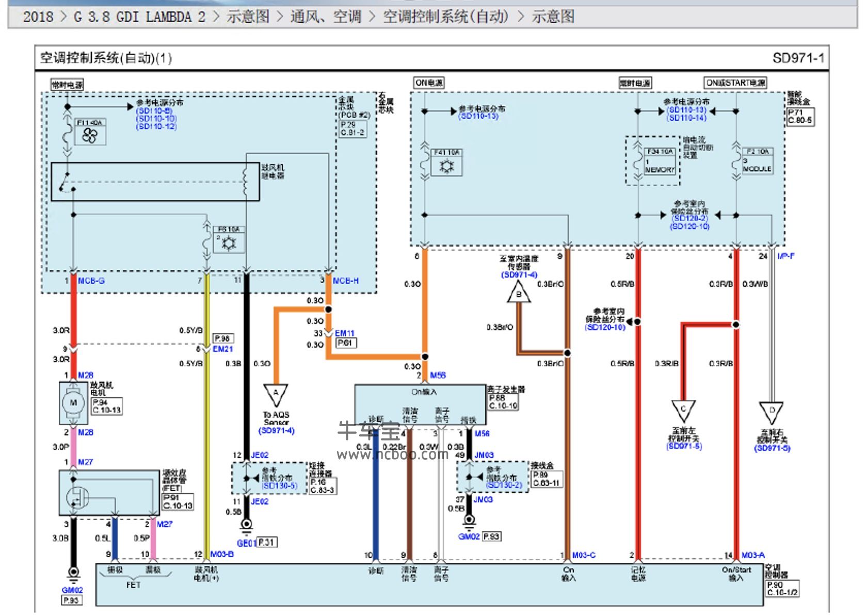This screenshot has height=616, width=866.
Task: Open SD971-5 link under connector C
Action: tap(684, 446)
